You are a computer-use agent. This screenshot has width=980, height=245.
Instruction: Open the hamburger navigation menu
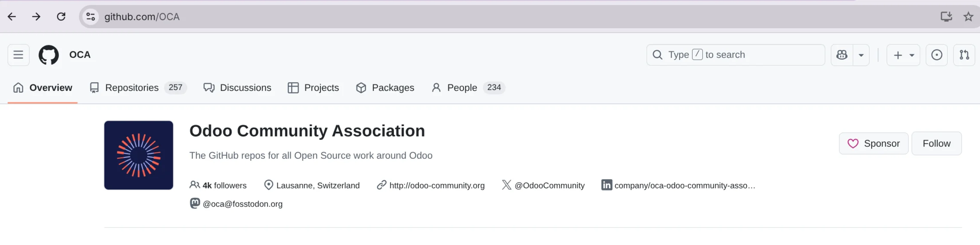click(18, 55)
